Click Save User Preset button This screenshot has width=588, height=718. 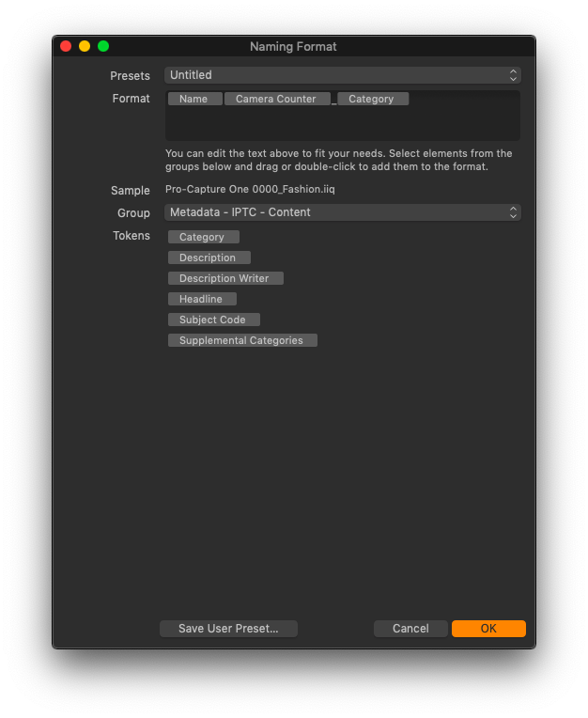[x=228, y=629]
